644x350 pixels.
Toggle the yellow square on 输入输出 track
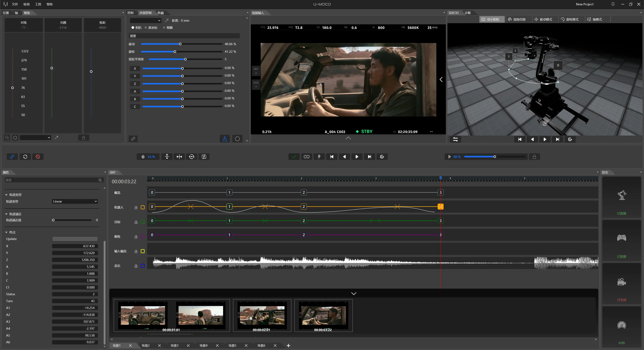click(143, 251)
